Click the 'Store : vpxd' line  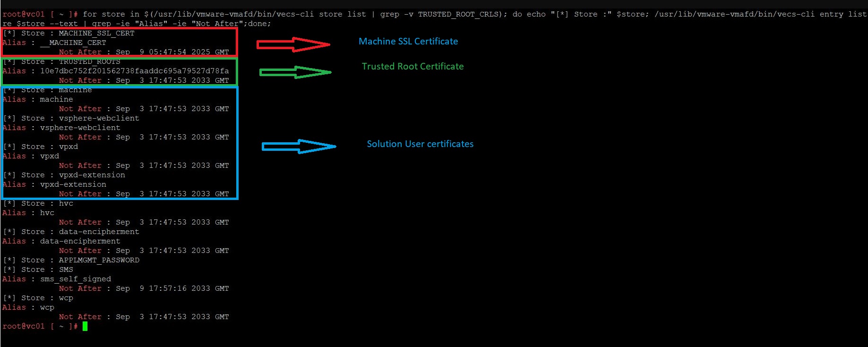click(x=41, y=147)
